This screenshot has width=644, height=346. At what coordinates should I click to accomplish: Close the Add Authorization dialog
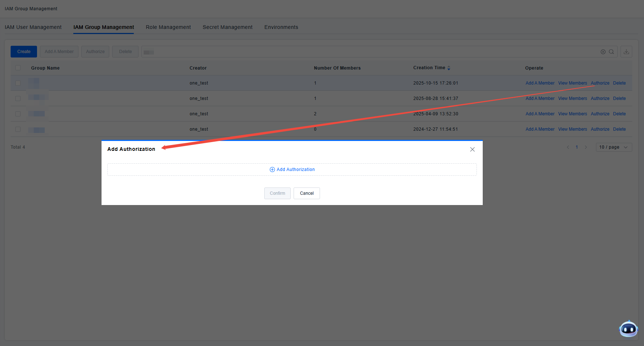[472, 149]
